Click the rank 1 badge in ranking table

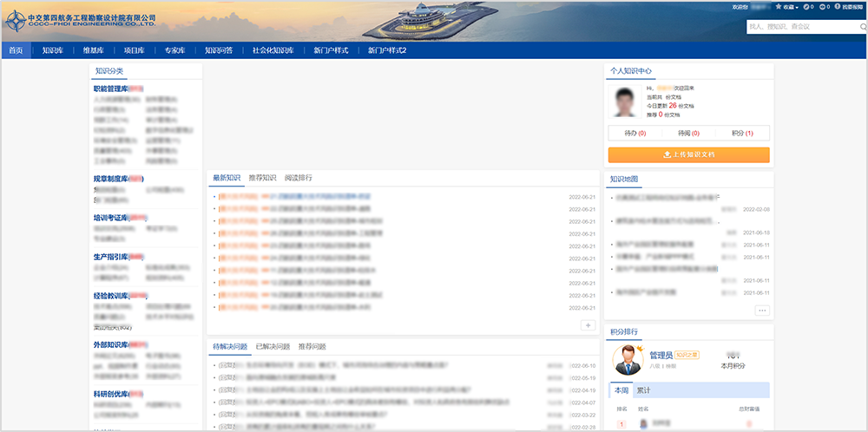[621, 424]
